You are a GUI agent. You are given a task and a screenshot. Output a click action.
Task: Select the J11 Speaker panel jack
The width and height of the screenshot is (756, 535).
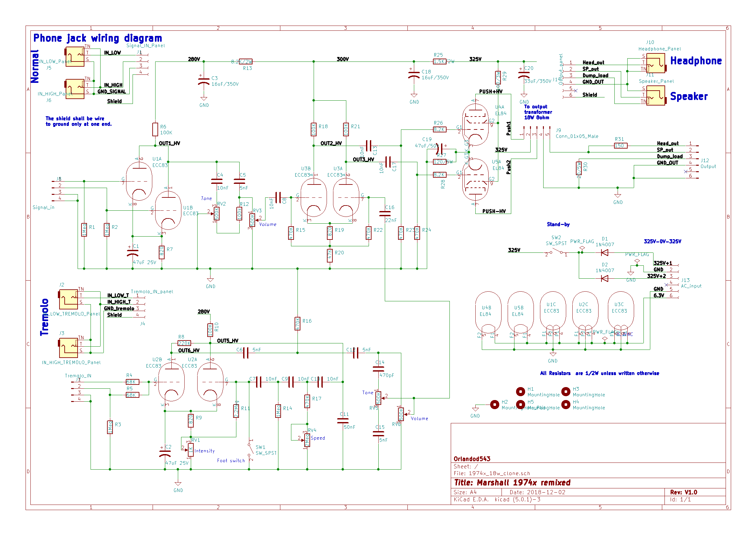(656, 95)
